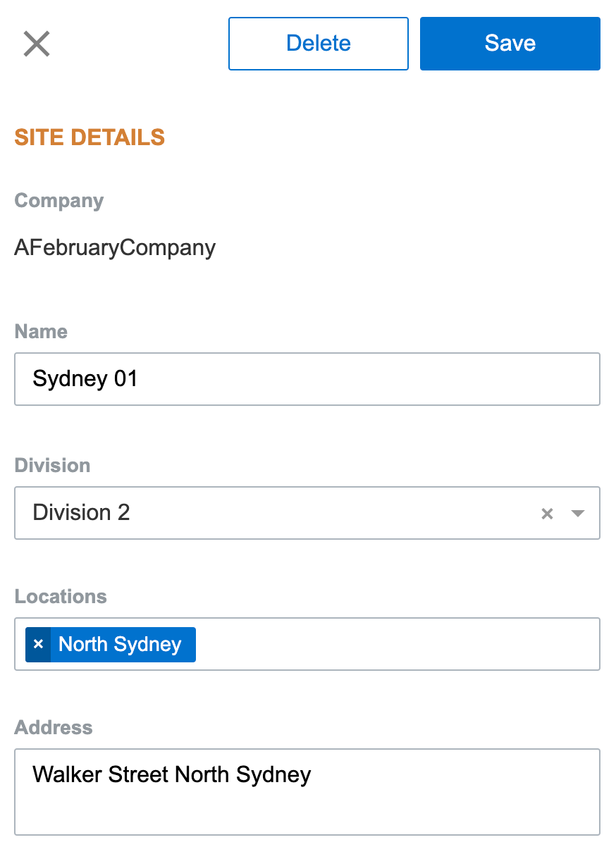This screenshot has width=616, height=854.
Task: Select the AFebruaryCompany company text
Action: (x=115, y=248)
